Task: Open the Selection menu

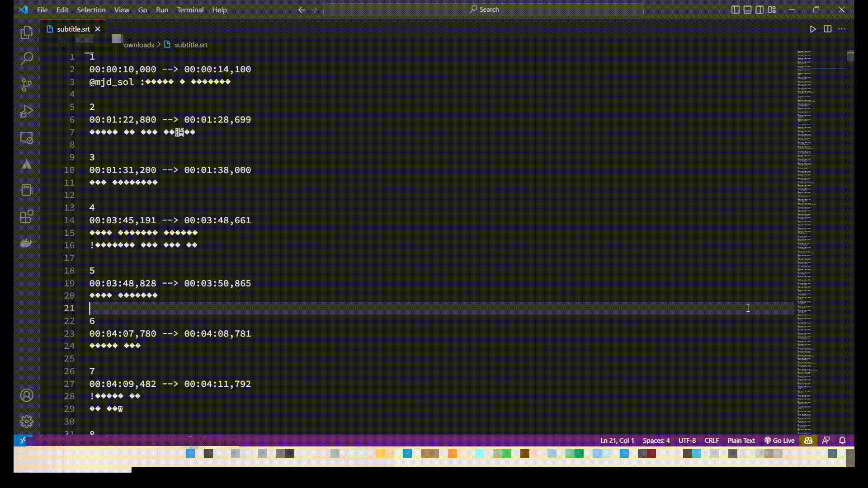Action: pos(91,9)
